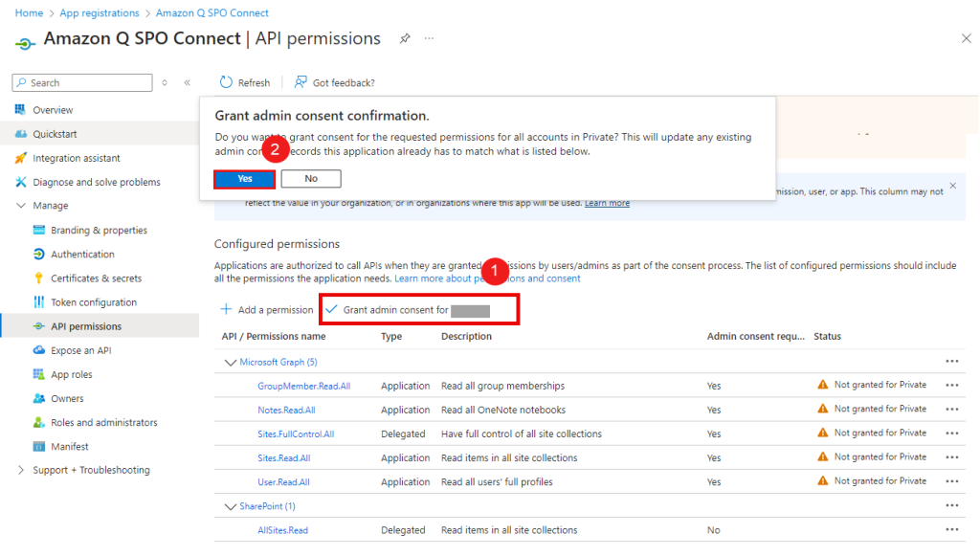Open the options menu for the Notes.Read.All row
980x556 pixels.
tap(952, 410)
